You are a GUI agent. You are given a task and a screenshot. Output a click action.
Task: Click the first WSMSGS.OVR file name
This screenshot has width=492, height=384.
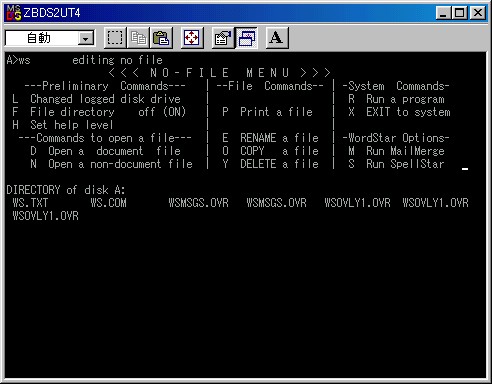coord(198,203)
